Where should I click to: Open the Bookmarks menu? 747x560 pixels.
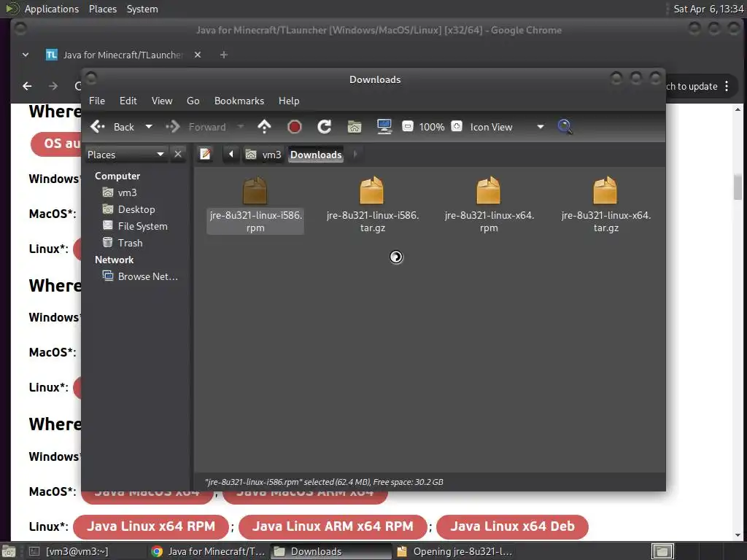point(239,101)
